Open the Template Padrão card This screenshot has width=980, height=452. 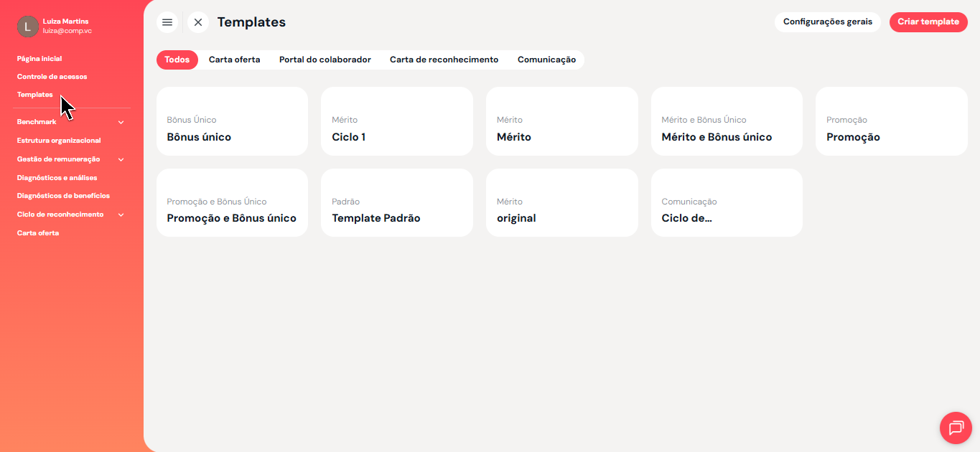pyautogui.click(x=396, y=202)
